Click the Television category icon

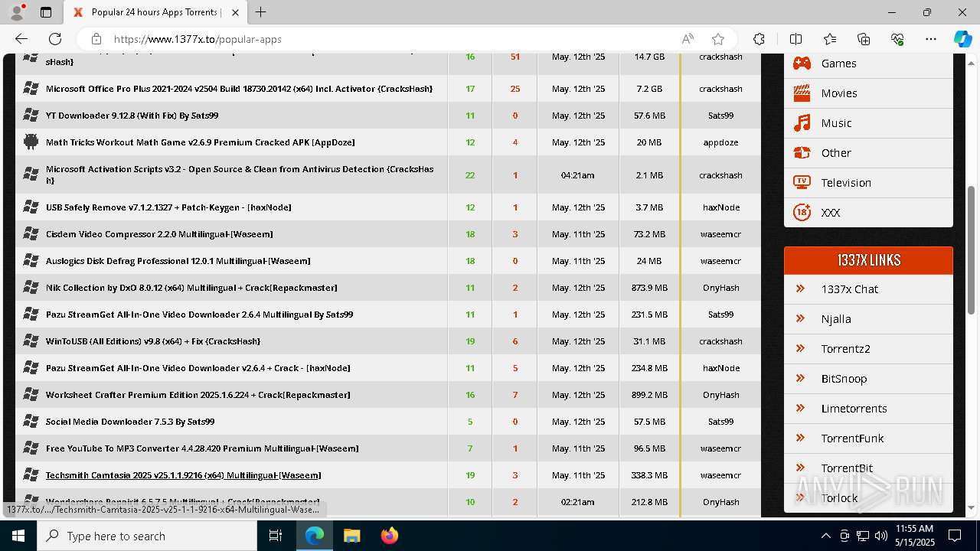802,183
